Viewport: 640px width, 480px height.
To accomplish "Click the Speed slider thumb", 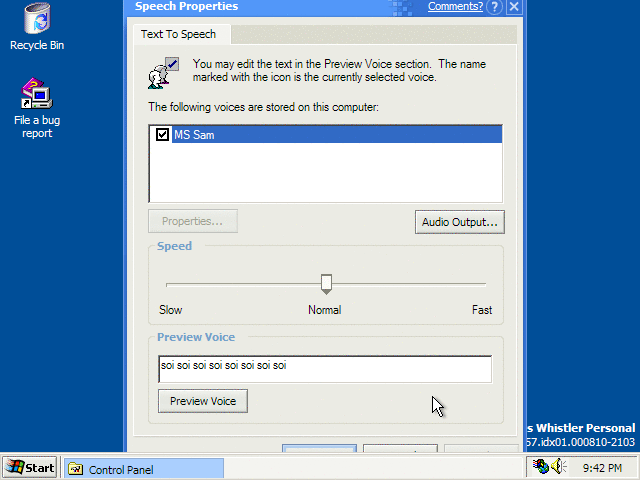I will pyautogui.click(x=326, y=284).
